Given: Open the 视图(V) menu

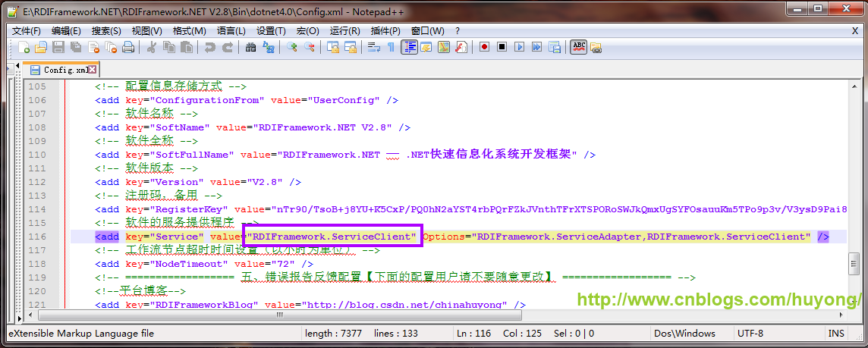Looking at the screenshot, I should tap(146, 31).
